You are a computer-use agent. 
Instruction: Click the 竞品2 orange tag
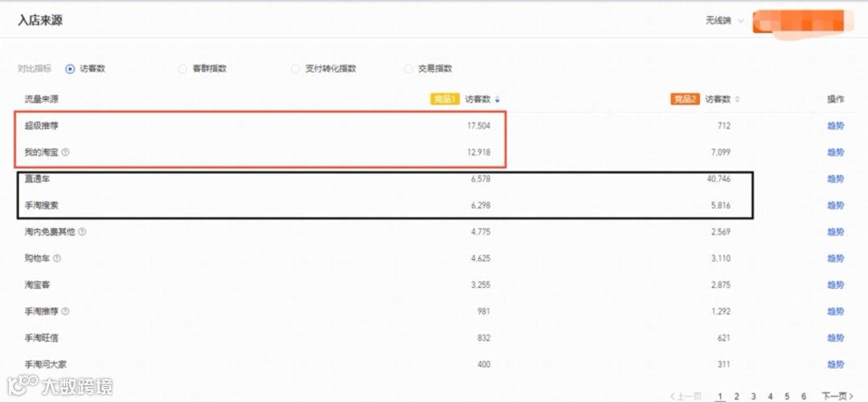pos(686,100)
